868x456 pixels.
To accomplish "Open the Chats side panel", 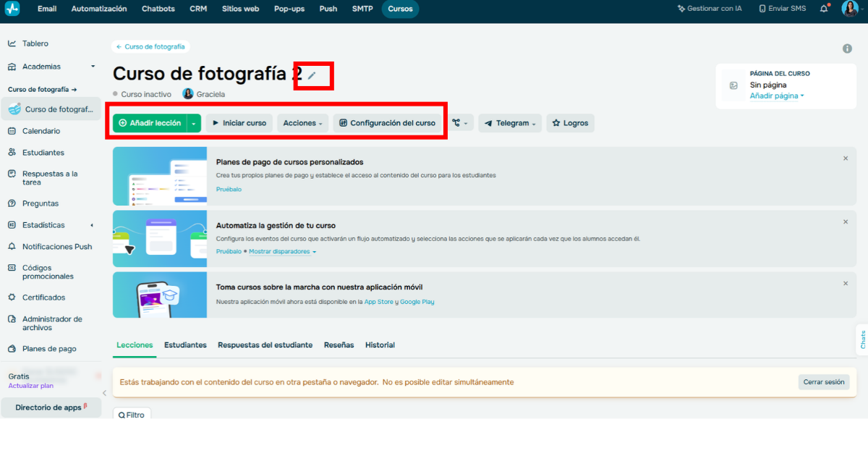I will 862,340.
